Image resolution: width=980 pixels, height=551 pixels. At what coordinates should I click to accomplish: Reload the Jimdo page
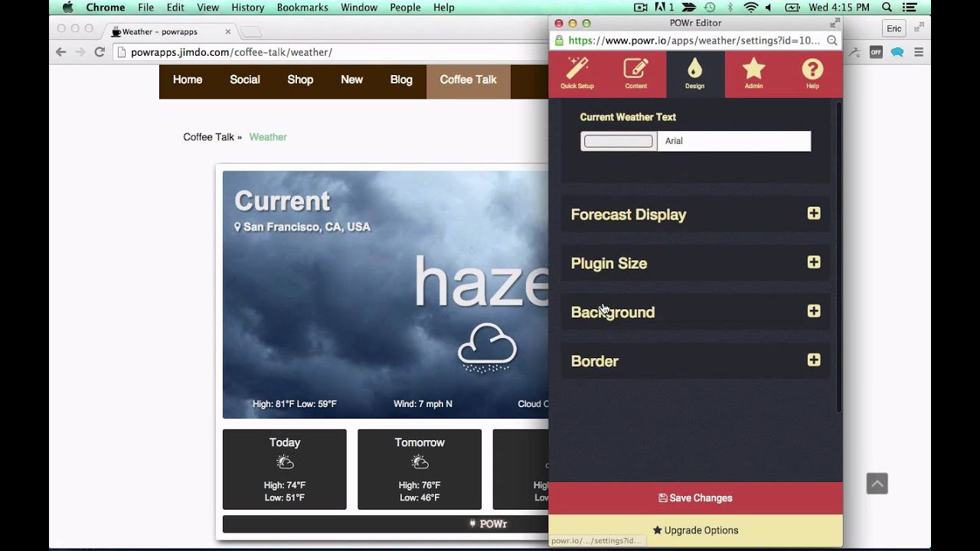click(100, 52)
